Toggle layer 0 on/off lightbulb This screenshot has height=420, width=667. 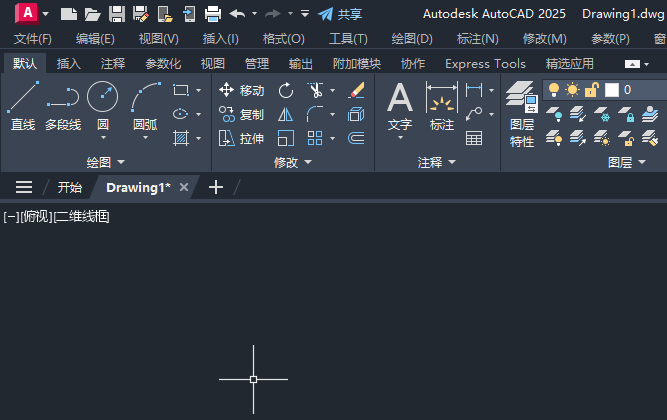pyautogui.click(x=554, y=90)
